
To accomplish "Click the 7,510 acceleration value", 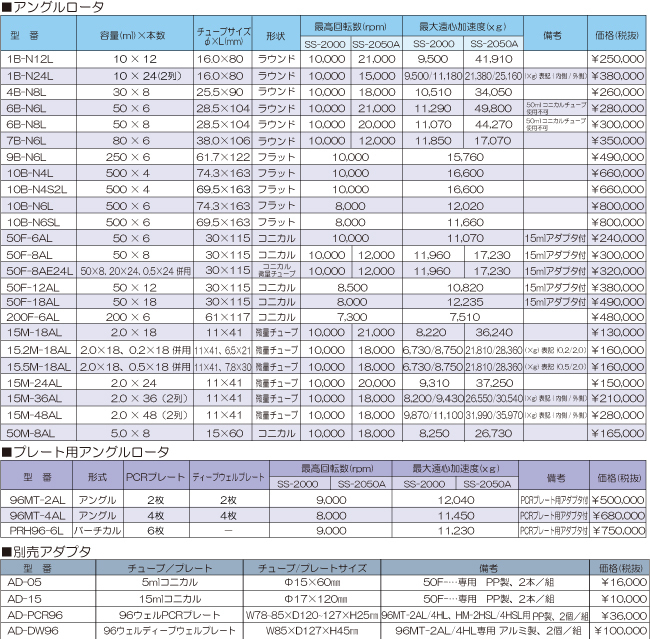I will 465,317.
